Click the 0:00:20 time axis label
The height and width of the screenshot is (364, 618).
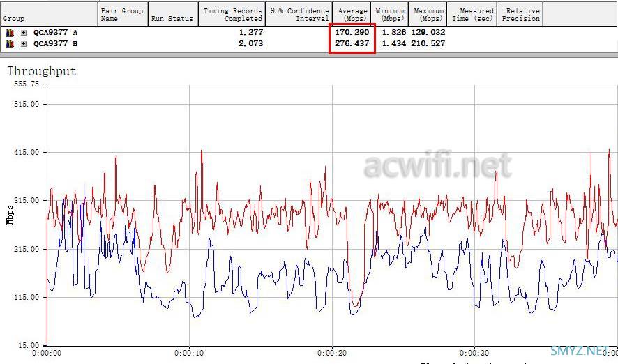click(x=332, y=354)
